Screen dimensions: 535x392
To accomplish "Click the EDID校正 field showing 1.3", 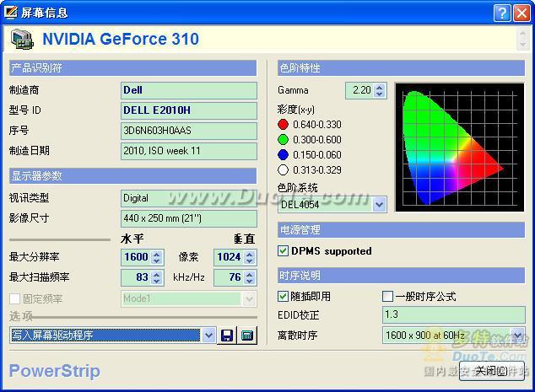I will [454, 314].
